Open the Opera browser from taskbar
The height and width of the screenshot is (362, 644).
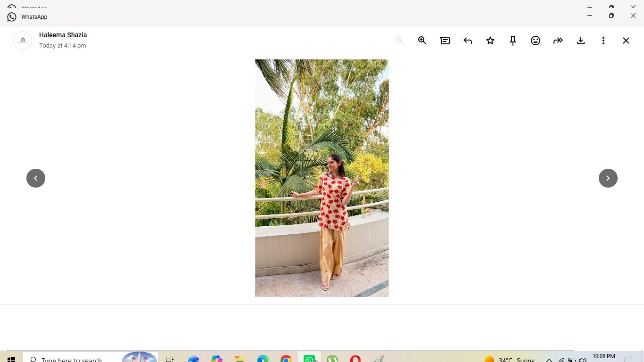tap(355, 359)
